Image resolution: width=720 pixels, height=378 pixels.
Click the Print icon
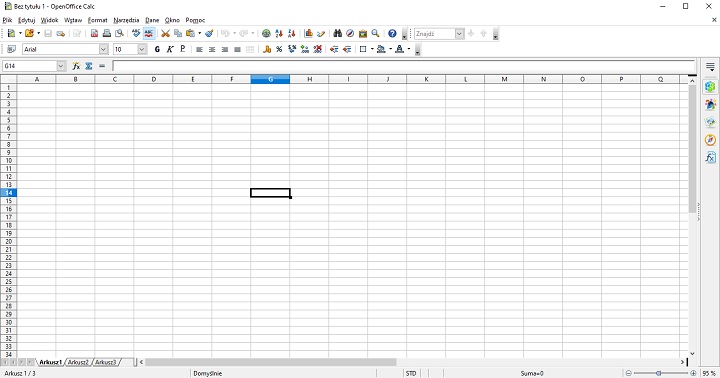point(107,34)
